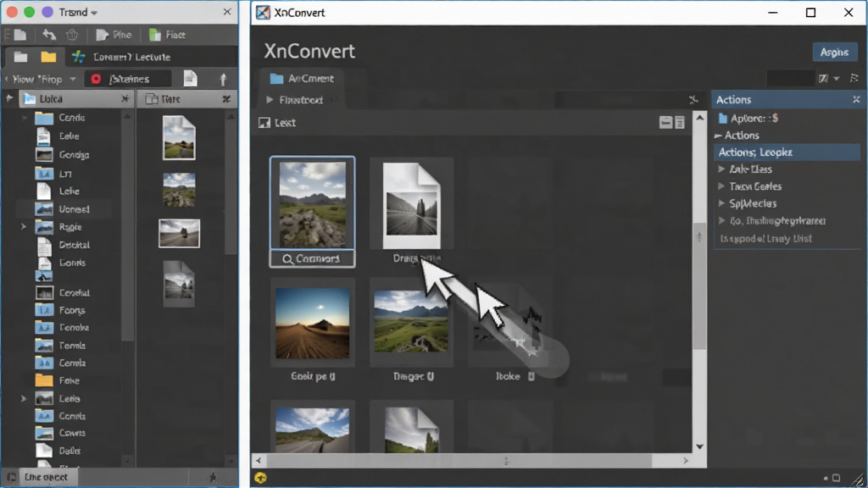Click the icon at right end of Finsdtoext bar
The width and height of the screenshot is (868, 488).
pyautogui.click(x=693, y=100)
